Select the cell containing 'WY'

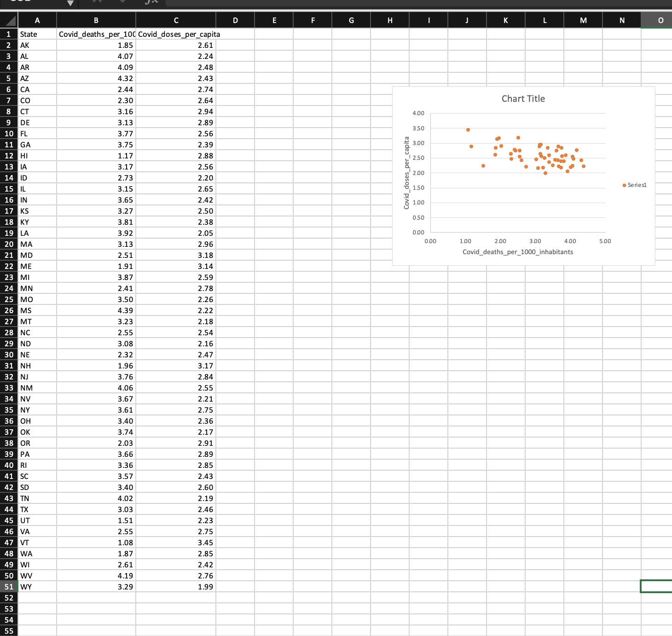[37, 587]
